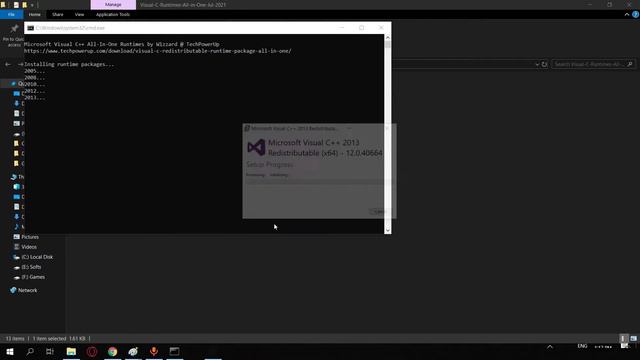This screenshot has height=360, width=640.
Task: Open Google Chrome from the taskbar
Action: click(113, 351)
